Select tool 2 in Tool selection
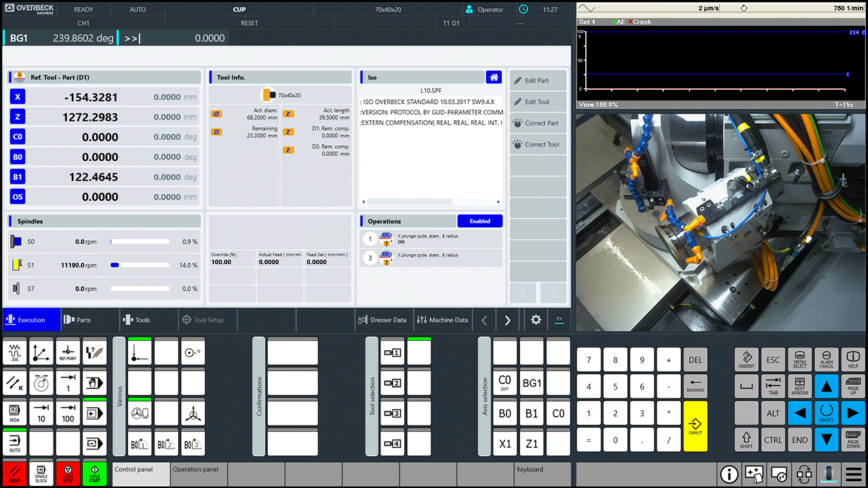 click(393, 382)
